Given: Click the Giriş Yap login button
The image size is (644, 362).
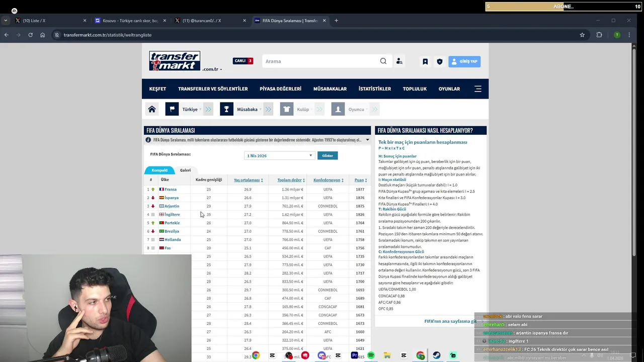Looking at the screenshot, I should tap(464, 61).
